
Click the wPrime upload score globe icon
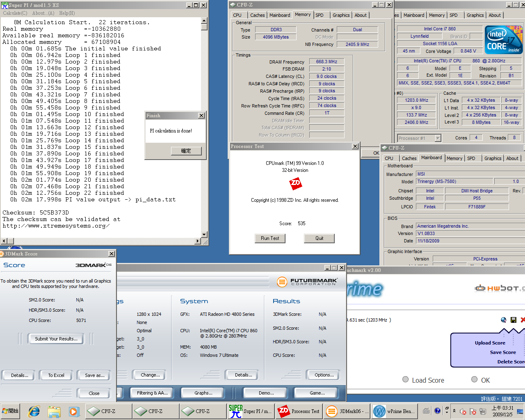point(504,320)
